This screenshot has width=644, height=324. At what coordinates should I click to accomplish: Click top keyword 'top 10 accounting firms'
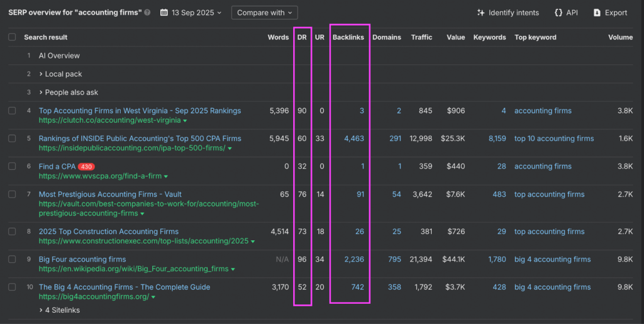click(553, 138)
